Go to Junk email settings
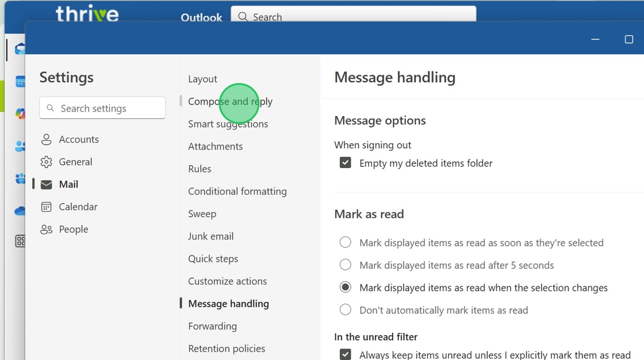Viewport: 644px width, 360px height. pos(210,236)
